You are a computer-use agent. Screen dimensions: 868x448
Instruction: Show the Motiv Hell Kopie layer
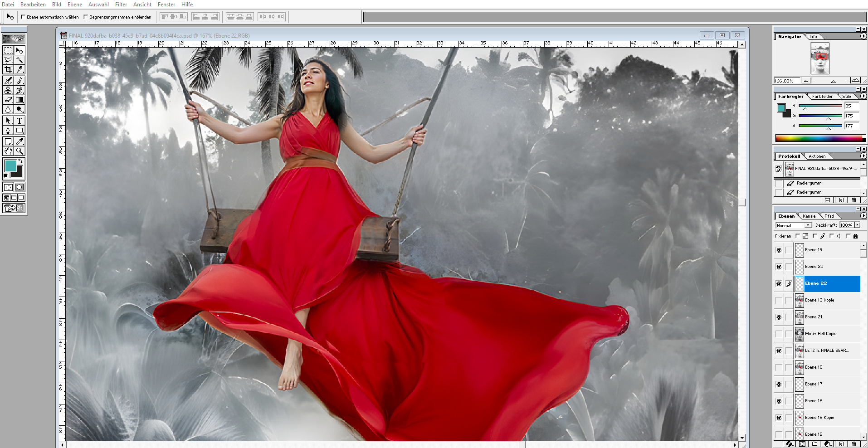(779, 334)
